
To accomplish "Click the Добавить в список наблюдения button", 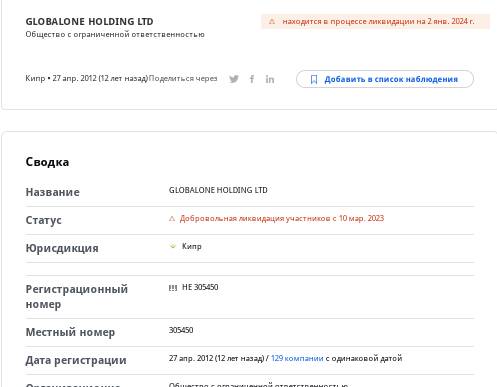I will [x=385, y=79].
